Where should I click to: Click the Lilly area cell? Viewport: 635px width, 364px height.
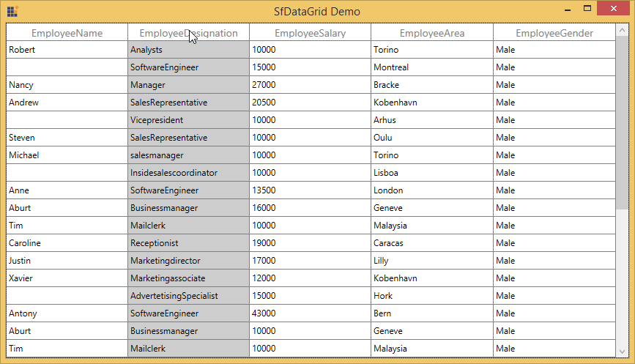[431, 261]
